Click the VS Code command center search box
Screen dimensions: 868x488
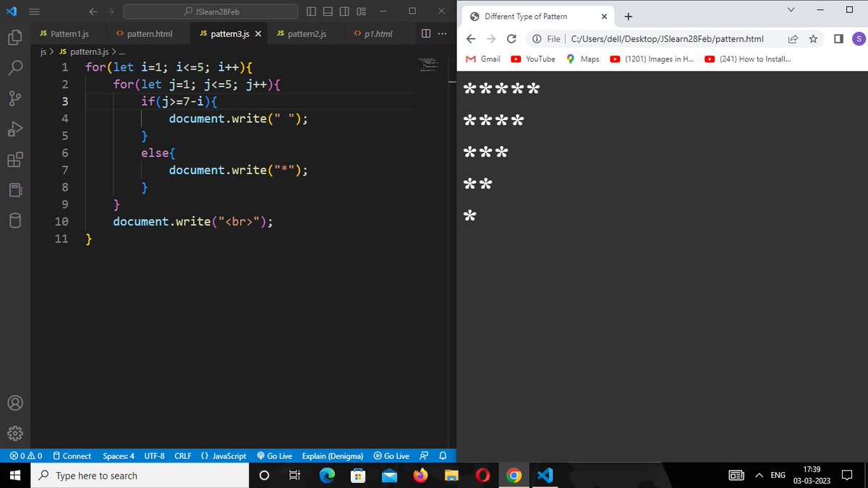pyautogui.click(x=210, y=12)
